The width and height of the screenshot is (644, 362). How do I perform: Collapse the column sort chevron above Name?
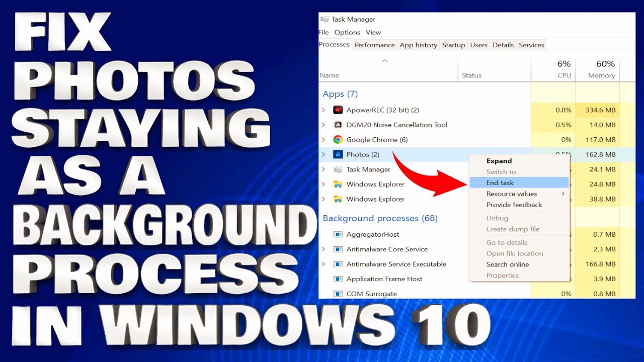pyautogui.click(x=385, y=61)
